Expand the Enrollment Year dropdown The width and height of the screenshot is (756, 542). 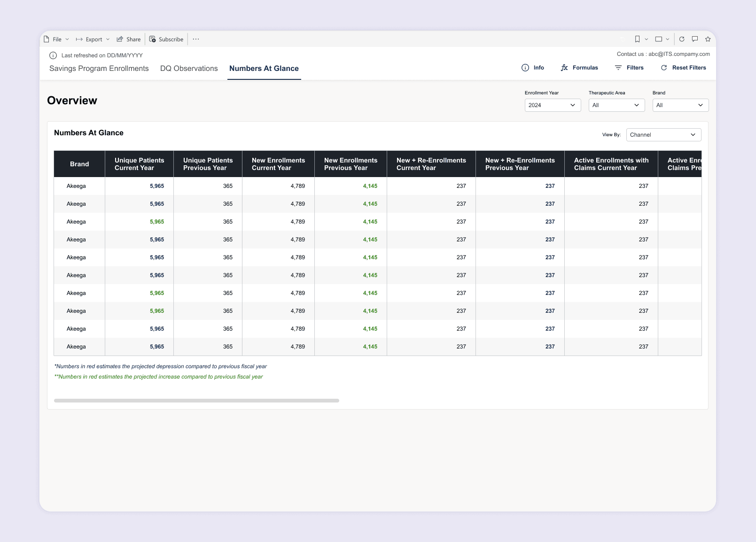click(553, 105)
